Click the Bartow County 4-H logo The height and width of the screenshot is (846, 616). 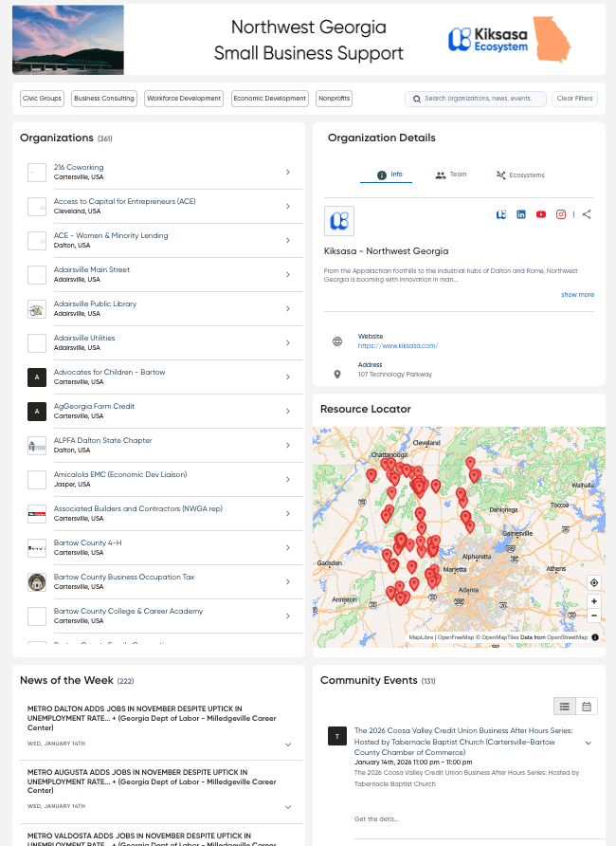coord(37,548)
